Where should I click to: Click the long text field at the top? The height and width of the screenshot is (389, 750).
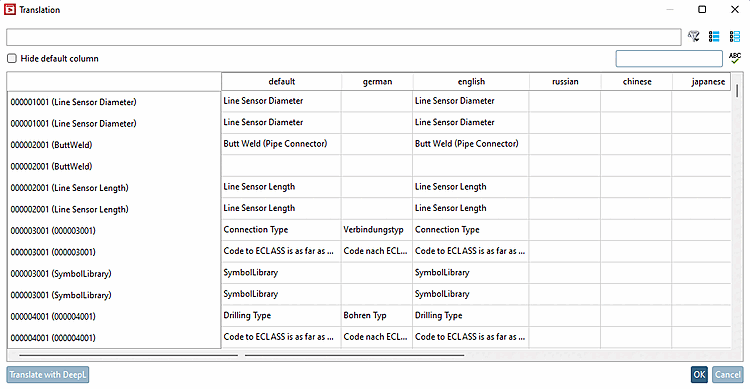click(x=343, y=37)
